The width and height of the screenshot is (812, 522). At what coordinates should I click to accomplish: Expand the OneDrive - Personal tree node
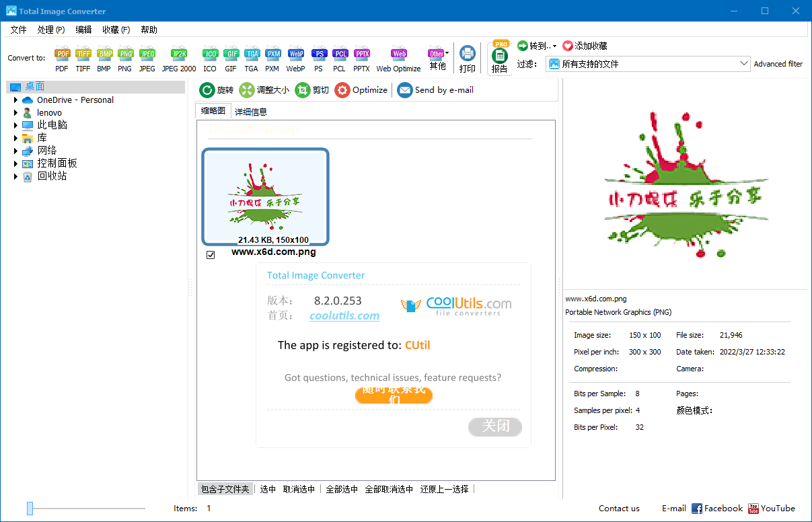point(15,100)
